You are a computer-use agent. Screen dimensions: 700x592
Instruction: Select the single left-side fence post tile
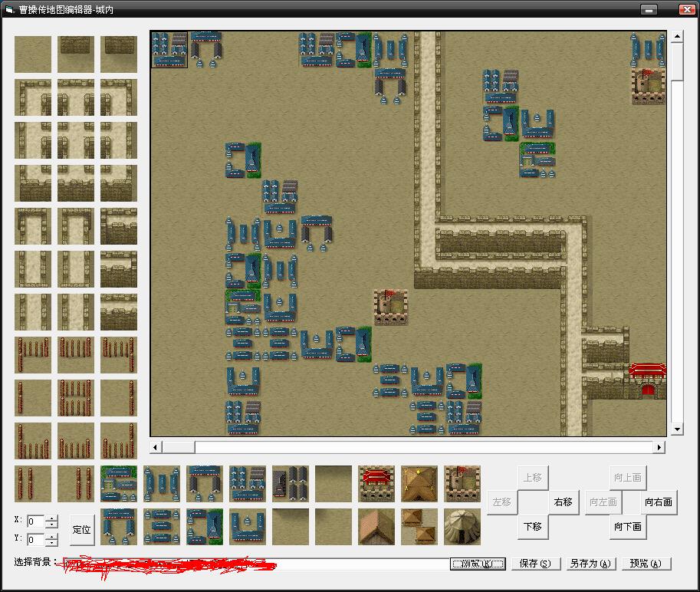pos(33,398)
